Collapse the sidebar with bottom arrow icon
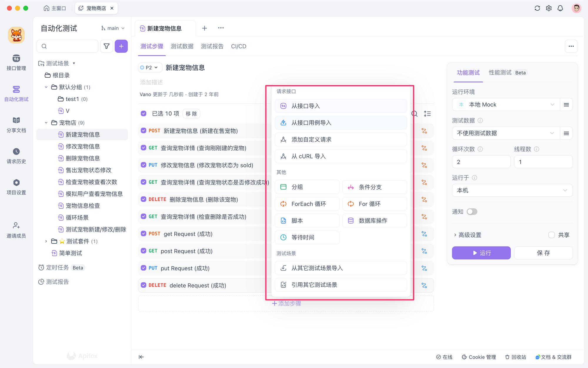588x368 pixels. 141,357
